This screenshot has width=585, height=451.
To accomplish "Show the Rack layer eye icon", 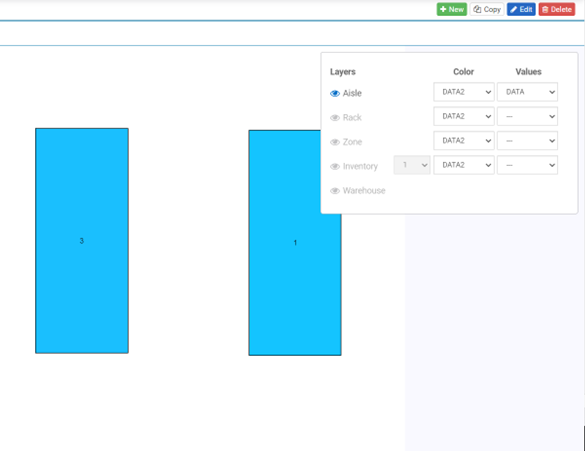I will (x=335, y=118).
